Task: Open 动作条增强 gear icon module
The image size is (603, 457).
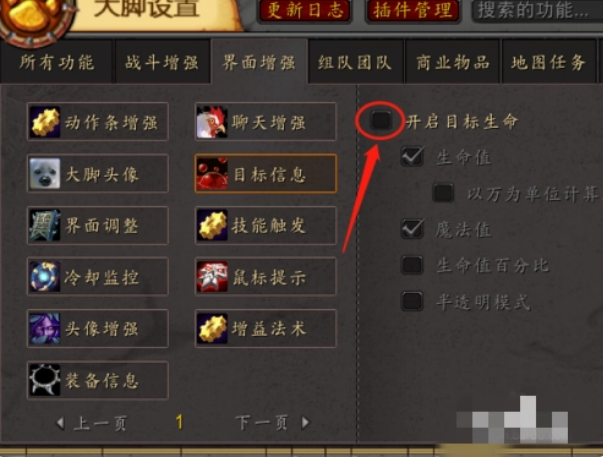Action: point(45,122)
